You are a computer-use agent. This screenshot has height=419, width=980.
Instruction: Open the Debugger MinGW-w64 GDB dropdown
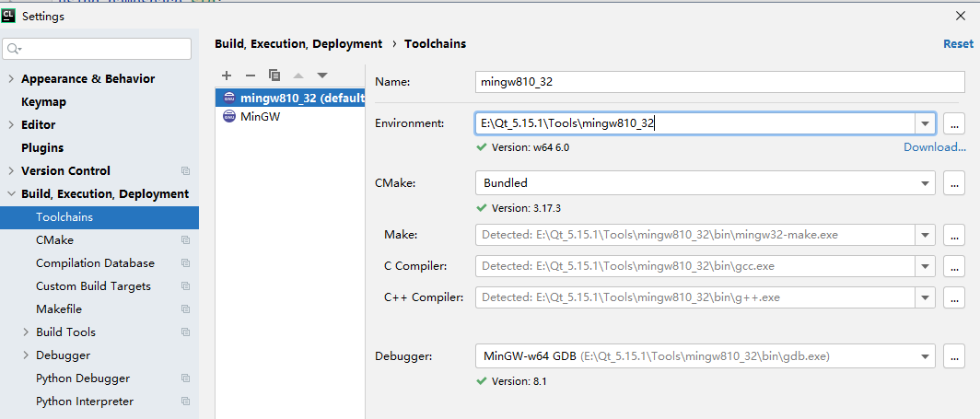pos(925,356)
